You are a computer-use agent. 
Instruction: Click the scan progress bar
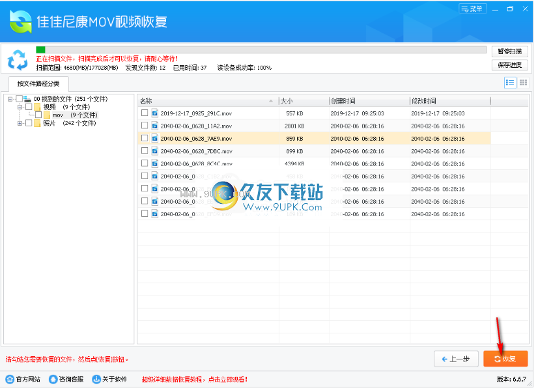coord(261,49)
